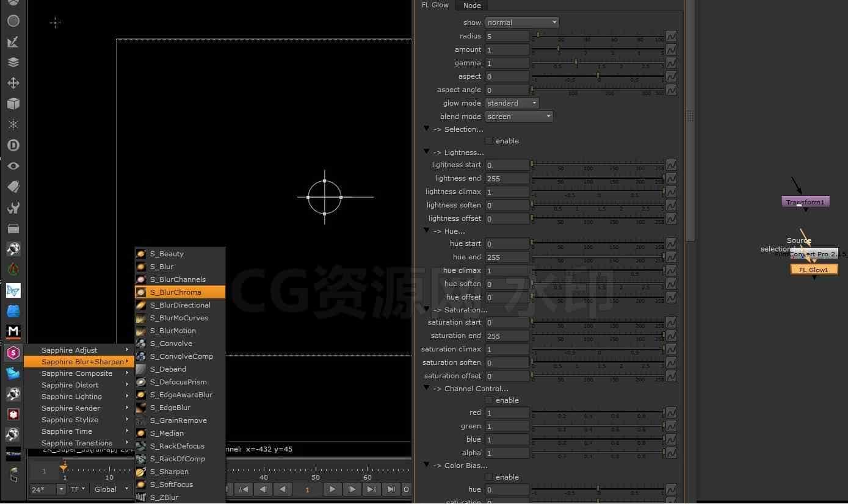This screenshot has width=848, height=504.
Task: Open the Merge layers toolbar icon
Action: pyautogui.click(x=13, y=62)
